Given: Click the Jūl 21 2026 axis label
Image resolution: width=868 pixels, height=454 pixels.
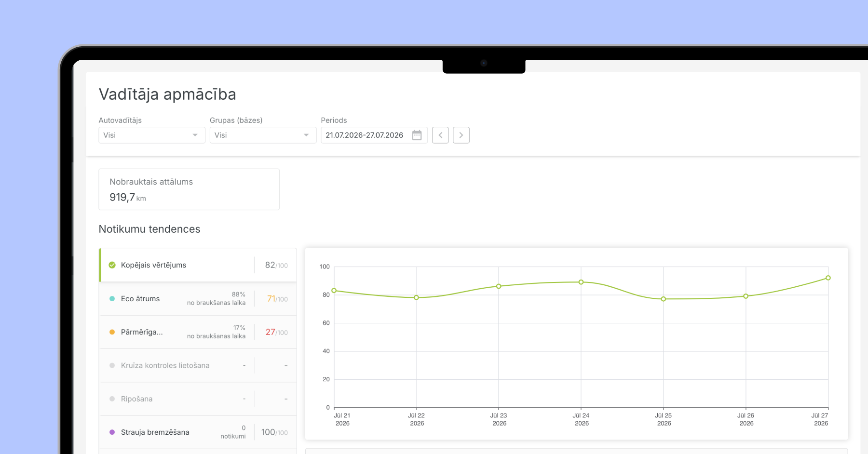Looking at the screenshot, I should tap(342, 419).
